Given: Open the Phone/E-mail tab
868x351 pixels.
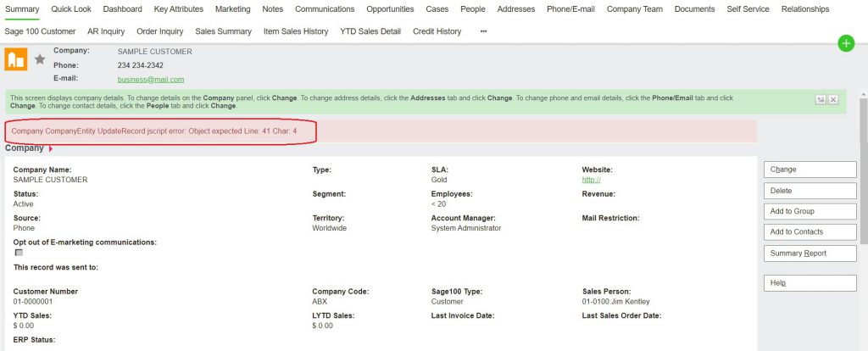Looking at the screenshot, I should tap(570, 8).
